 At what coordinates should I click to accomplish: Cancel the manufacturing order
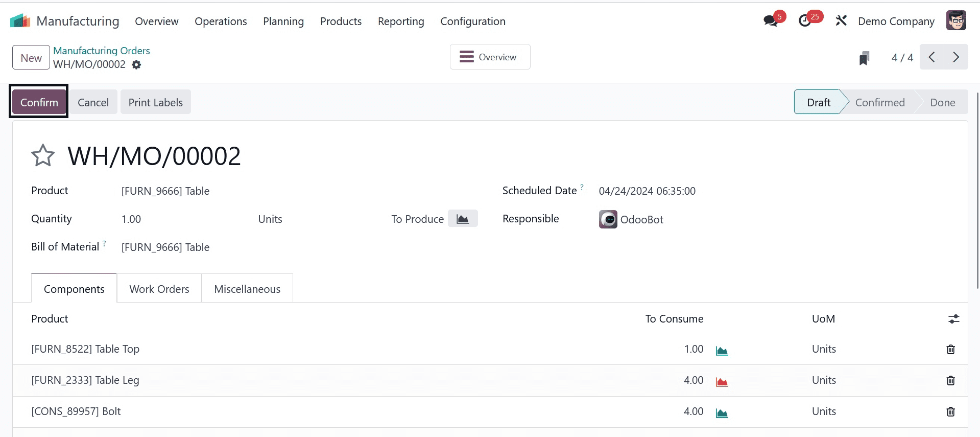click(x=93, y=102)
